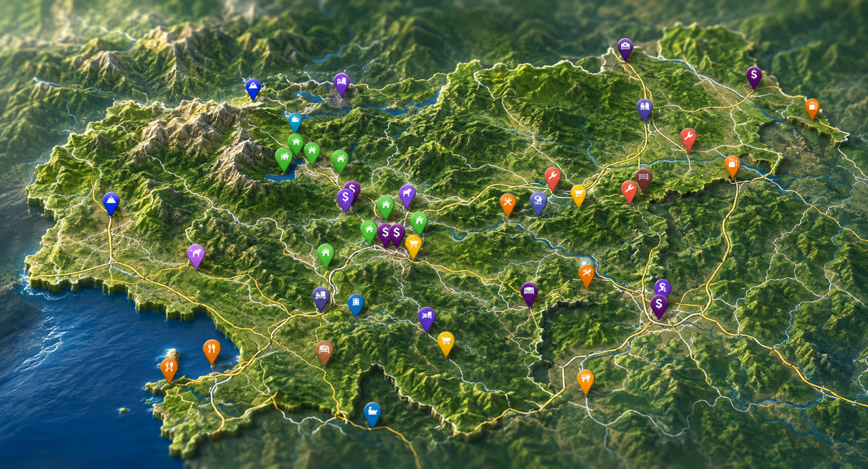Select the brown bed marker pin
The image size is (868, 469).
[x=325, y=352]
